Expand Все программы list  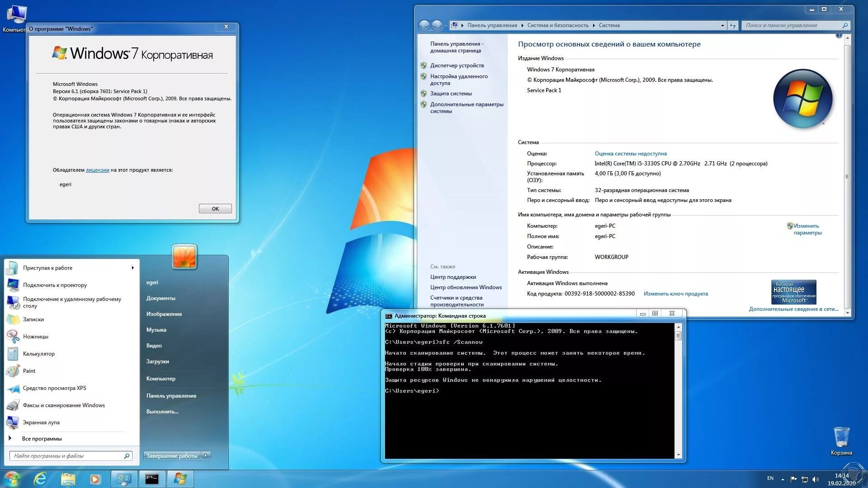click(x=42, y=439)
